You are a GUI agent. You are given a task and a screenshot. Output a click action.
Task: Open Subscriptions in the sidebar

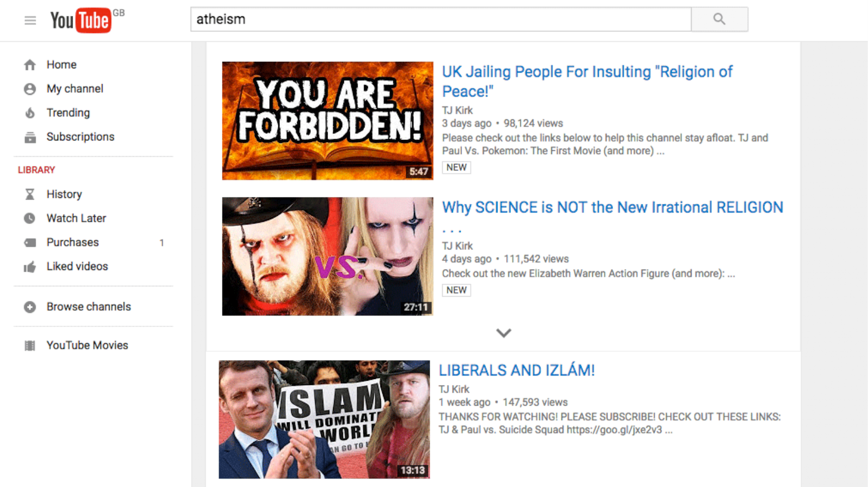point(80,137)
